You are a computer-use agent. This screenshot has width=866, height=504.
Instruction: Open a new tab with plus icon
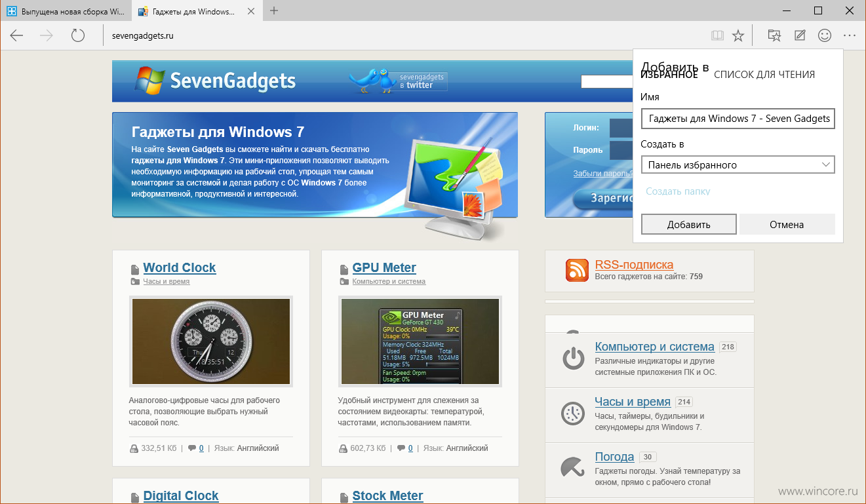[274, 10]
